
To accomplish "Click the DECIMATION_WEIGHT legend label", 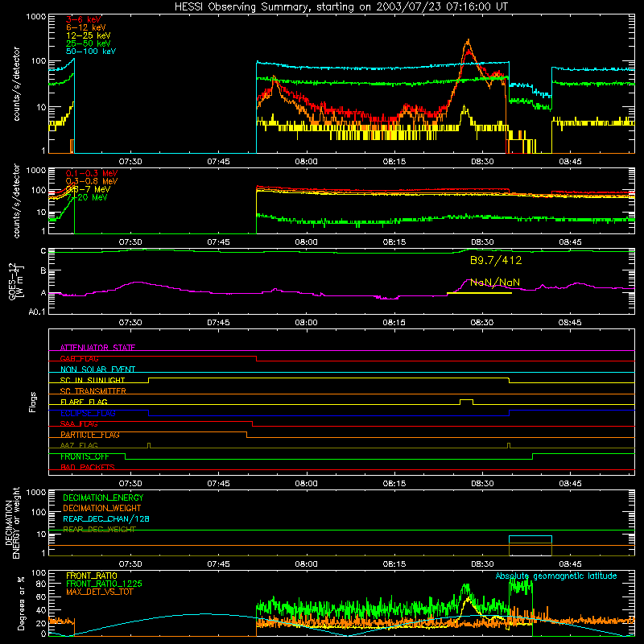I will tap(102, 509).
